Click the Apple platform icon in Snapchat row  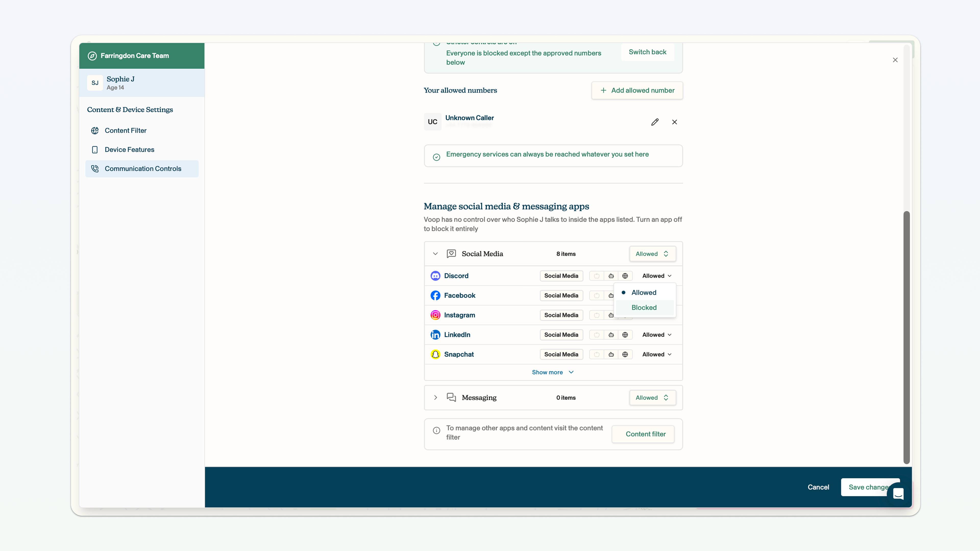(596, 354)
